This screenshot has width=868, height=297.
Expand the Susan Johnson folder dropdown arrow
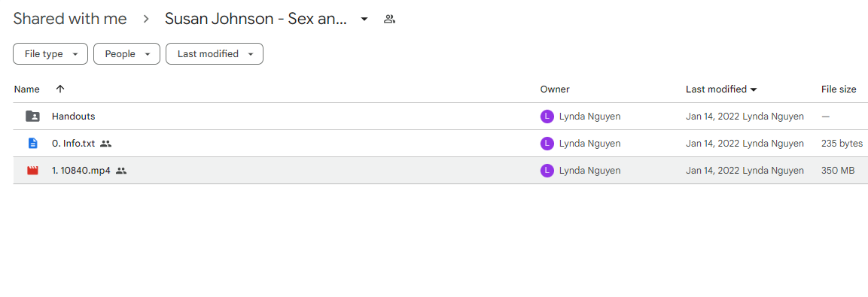coord(364,20)
